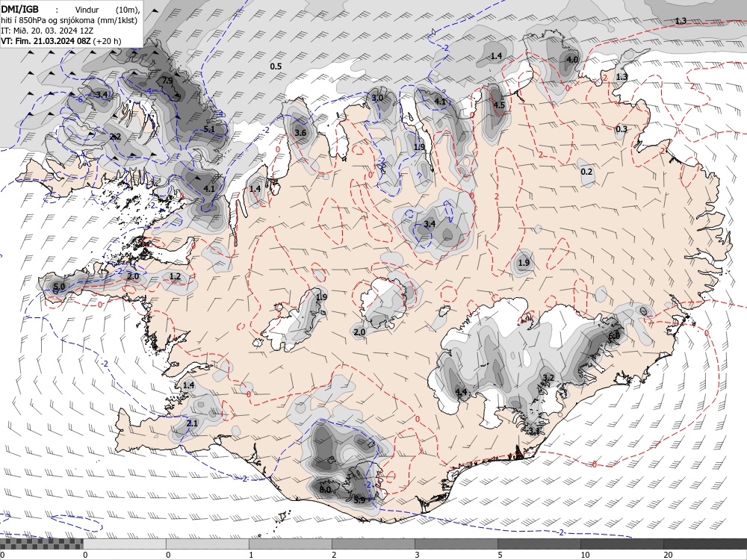Click the checkered legend swatch
Image resolution: width=747 pixels, height=560 pixels.
pyautogui.click(x=41, y=544)
